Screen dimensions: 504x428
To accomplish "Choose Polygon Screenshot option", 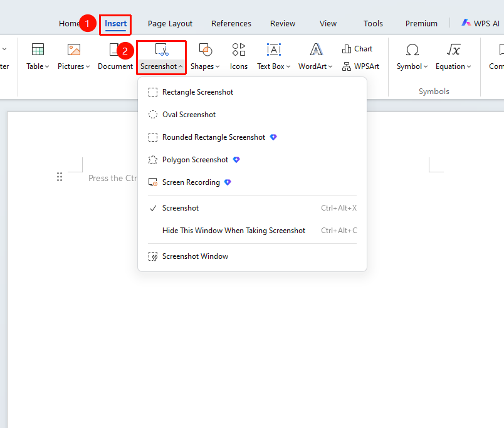I will 252,160.
